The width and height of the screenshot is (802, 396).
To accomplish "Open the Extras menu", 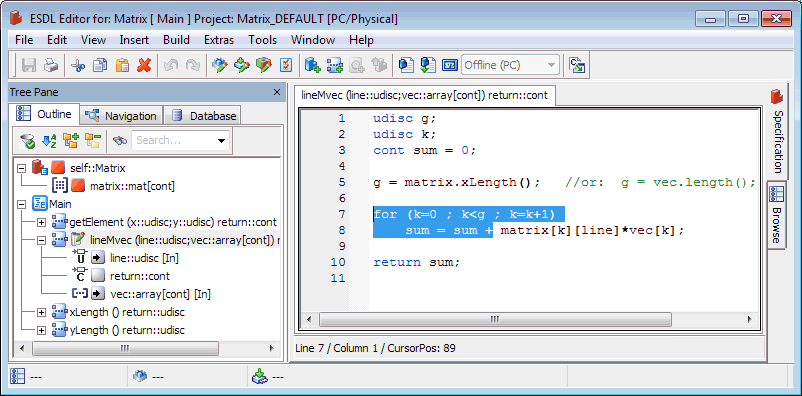I will pos(219,40).
